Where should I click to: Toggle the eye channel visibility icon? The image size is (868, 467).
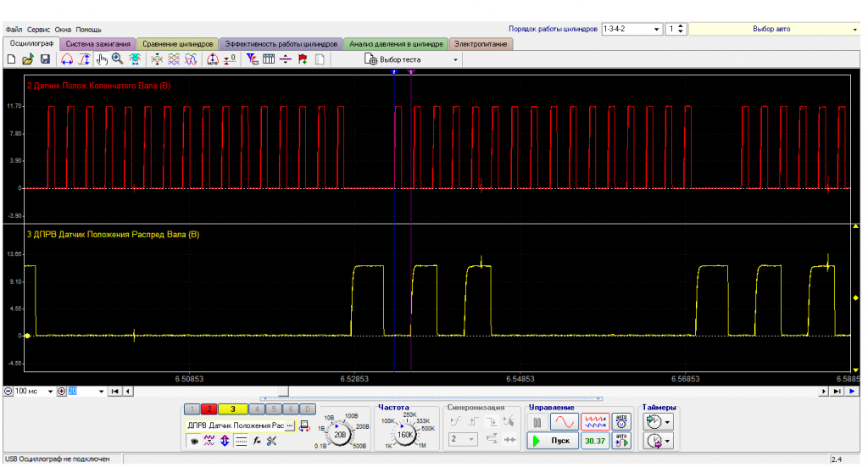click(x=194, y=441)
